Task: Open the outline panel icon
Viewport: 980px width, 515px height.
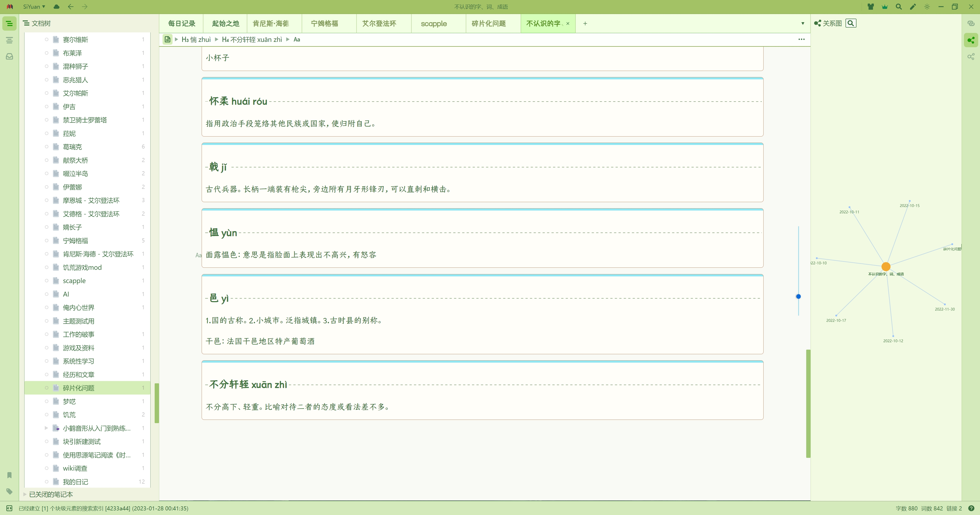Action: [9, 40]
